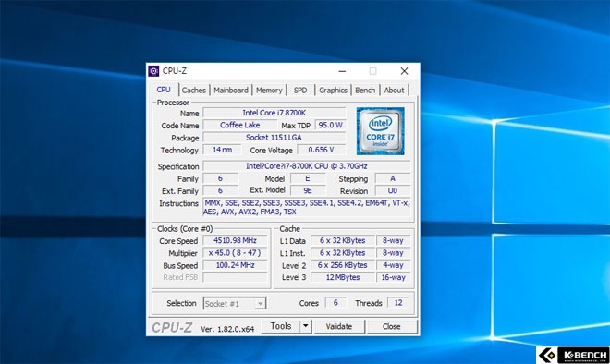The height and width of the screenshot is (364, 610).
Task: Click the Socket 1151 LGA package value
Action: [x=274, y=138]
